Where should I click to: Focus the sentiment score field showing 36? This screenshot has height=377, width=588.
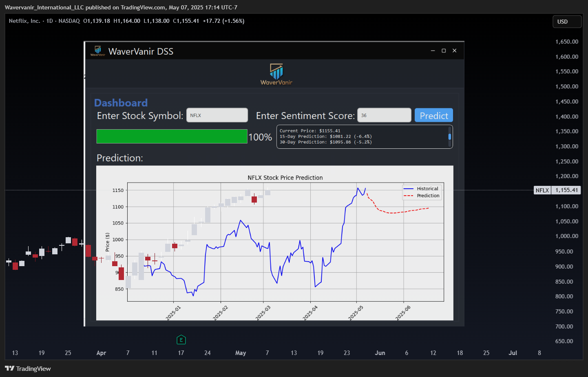coord(384,115)
